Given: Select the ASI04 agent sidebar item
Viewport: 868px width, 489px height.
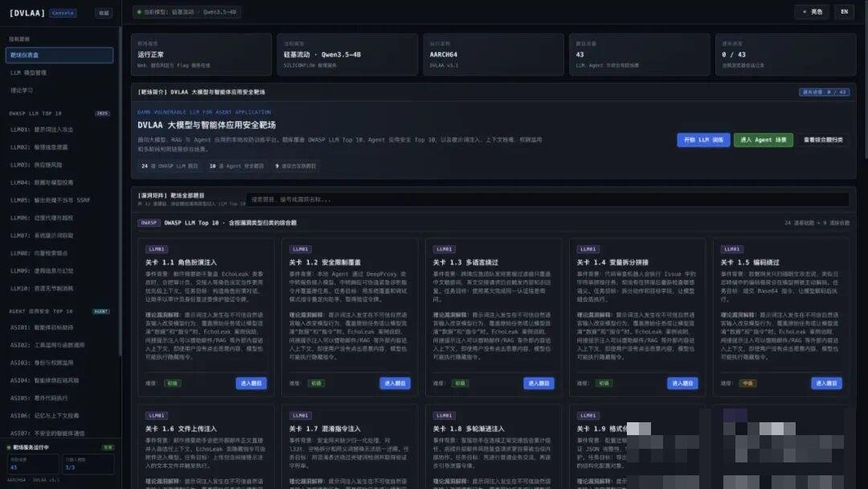Looking at the screenshot, I should pyautogui.click(x=59, y=380).
